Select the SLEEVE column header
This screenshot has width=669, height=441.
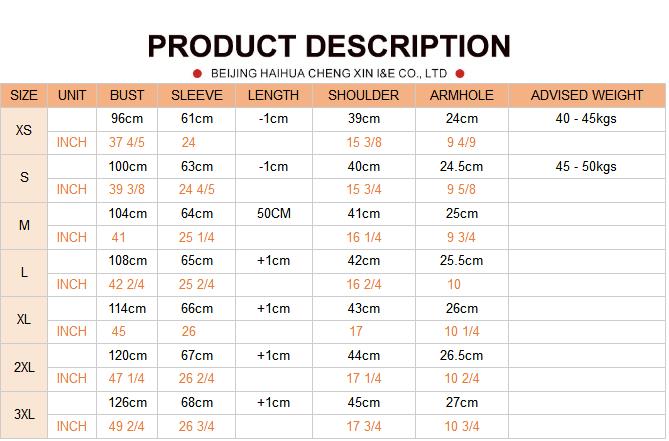197,95
